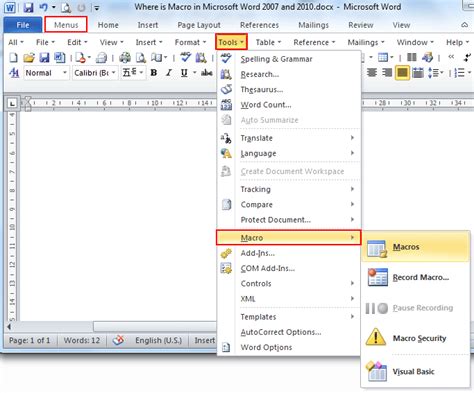Click the Undo arrow in Quick Access
Image resolution: width=474 pixels, height=393 pixels.
43,7
